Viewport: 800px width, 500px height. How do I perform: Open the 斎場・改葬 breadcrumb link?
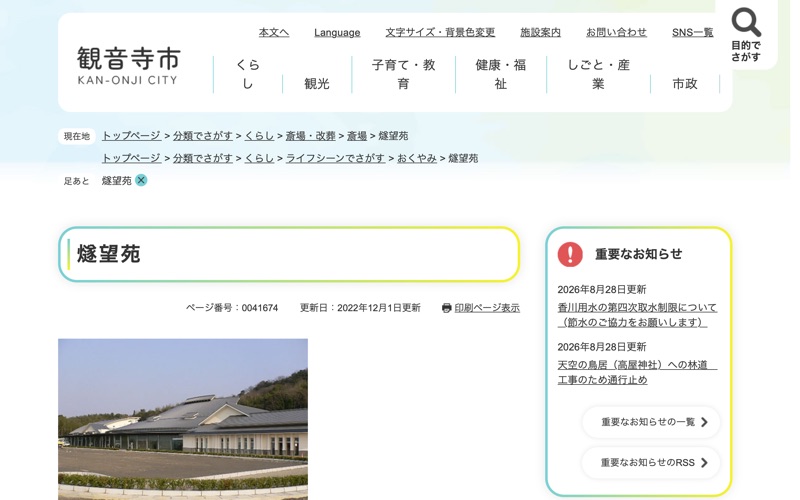coord(310,136)
